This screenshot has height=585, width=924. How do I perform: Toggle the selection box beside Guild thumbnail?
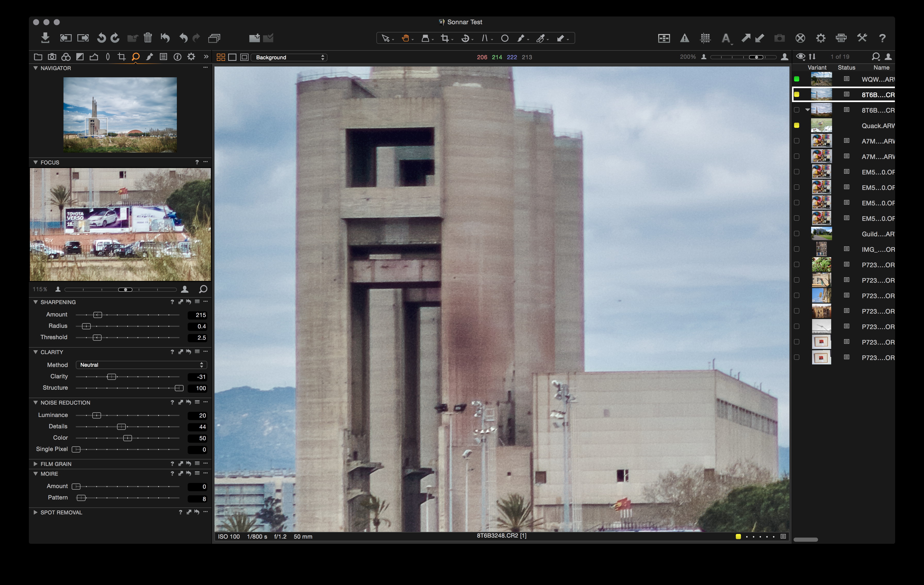(797, 234)
